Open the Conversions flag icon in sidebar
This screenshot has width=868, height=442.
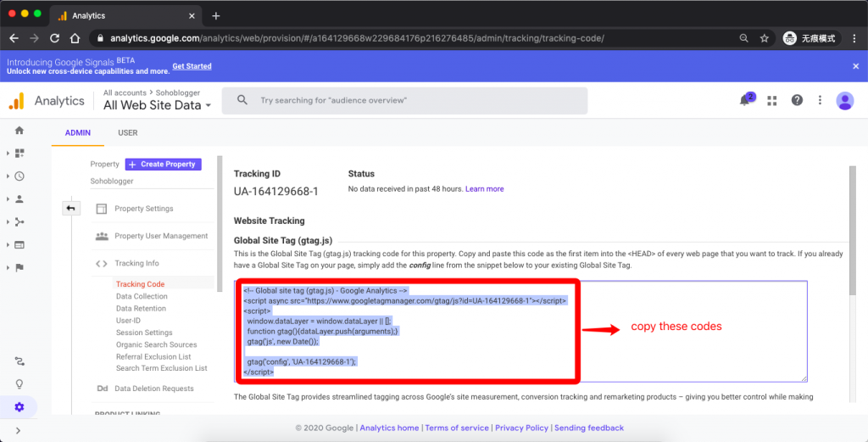tap(19, 267)
